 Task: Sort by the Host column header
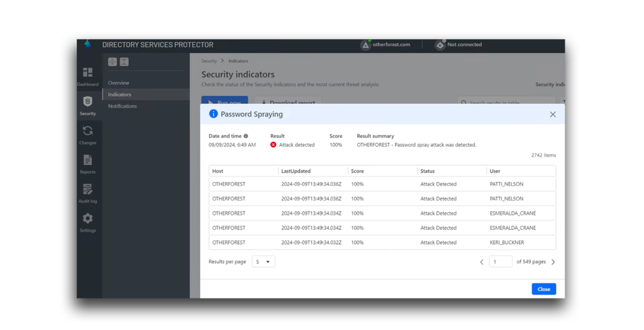click(218, 171)
